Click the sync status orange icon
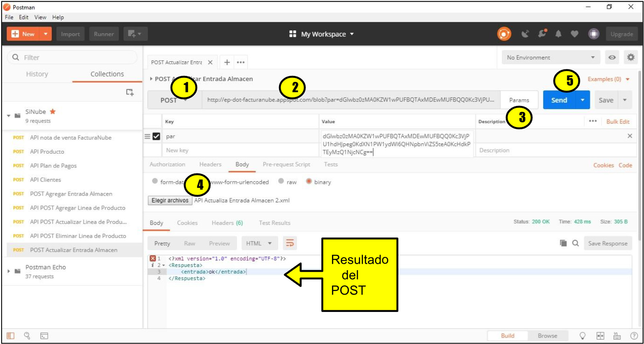 pyautogui.click(x=504, y=34)
